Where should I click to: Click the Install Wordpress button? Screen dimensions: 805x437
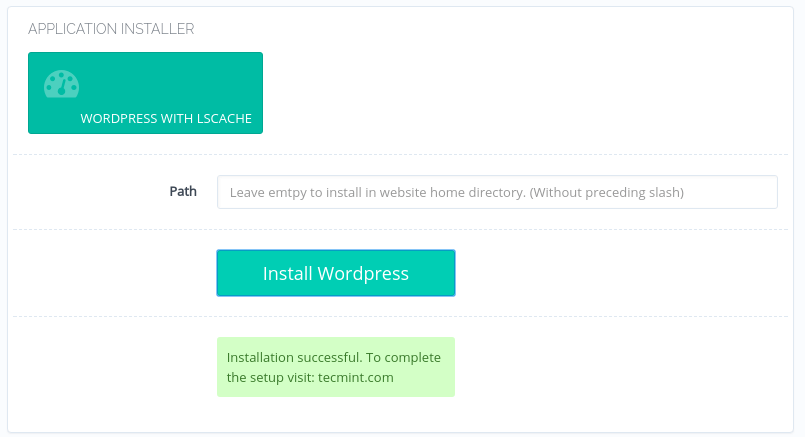click(x=336, y=273)
